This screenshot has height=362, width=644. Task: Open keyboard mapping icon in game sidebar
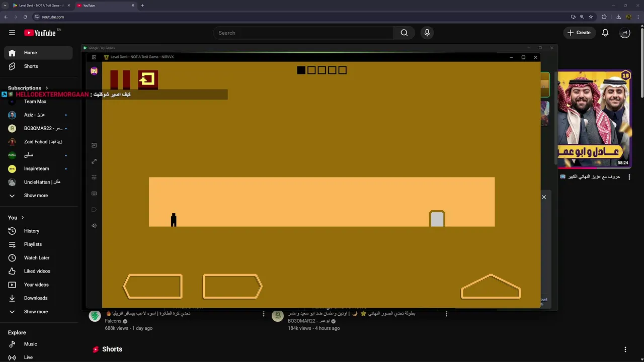point(94,194)
